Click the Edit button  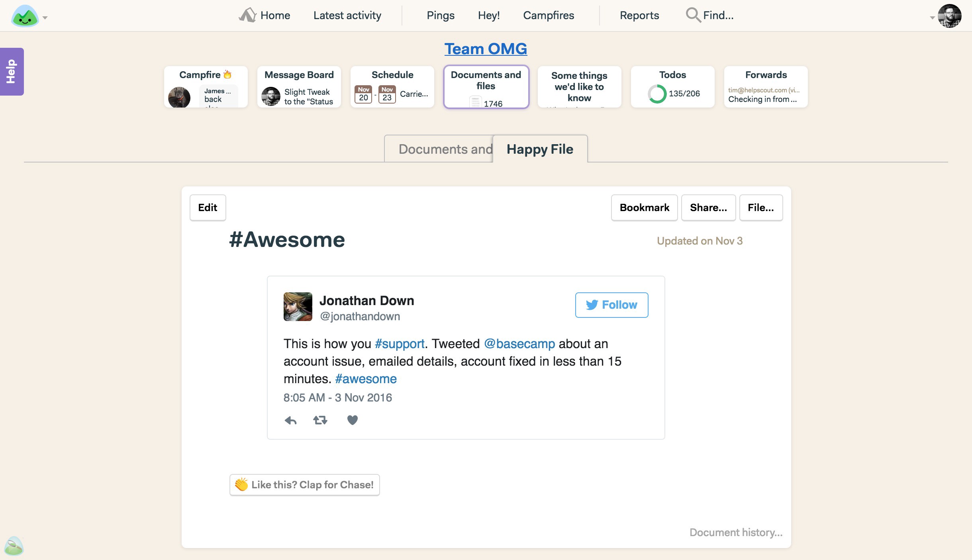coord(208,208)
